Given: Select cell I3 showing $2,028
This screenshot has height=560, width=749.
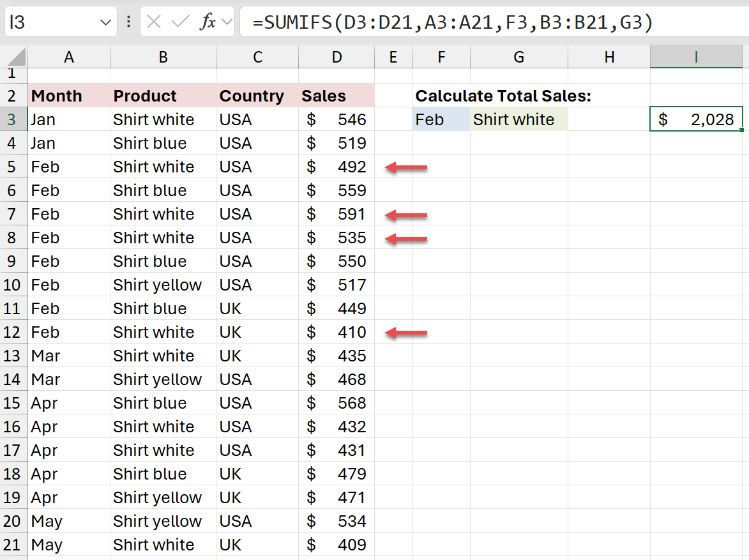Looking at the screenshot, I should click(695, 119).
